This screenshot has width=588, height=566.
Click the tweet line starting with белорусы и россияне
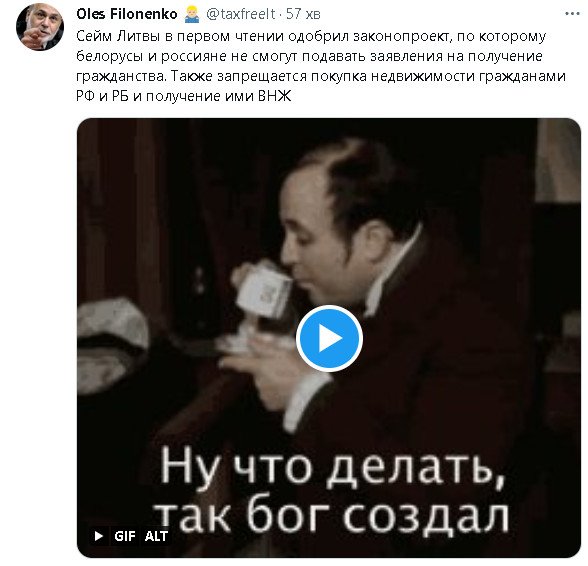pos(309,56)
